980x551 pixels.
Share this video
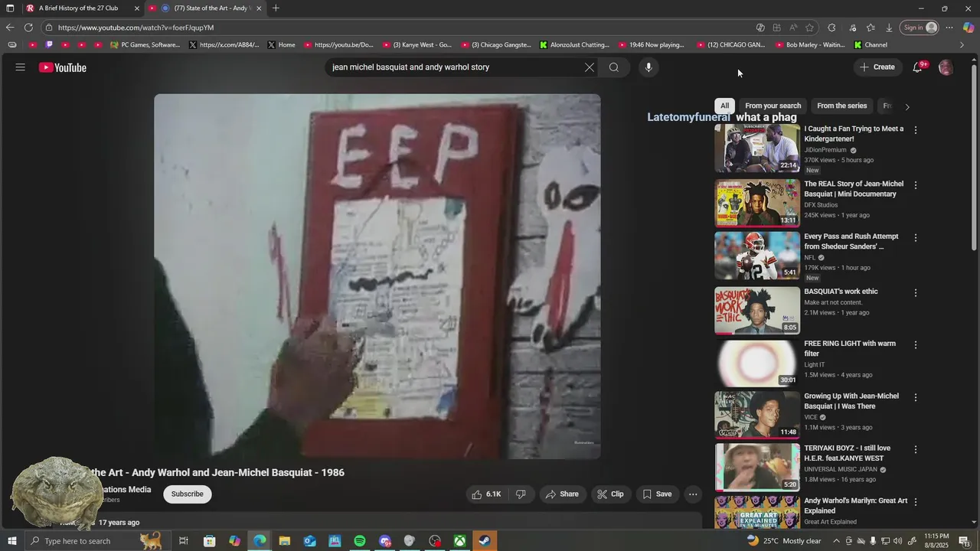pos(562,494)
